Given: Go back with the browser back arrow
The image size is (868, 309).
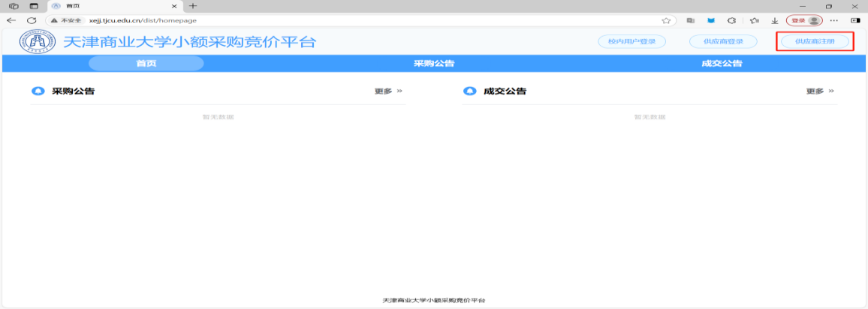Looking at the screenshot, I should coord(11,20).
